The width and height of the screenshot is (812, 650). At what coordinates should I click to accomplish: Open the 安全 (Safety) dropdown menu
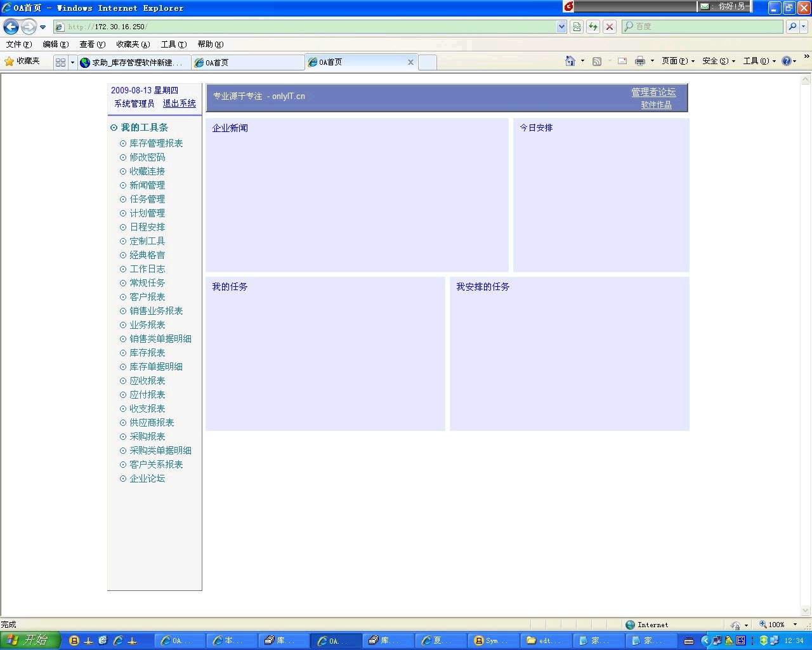[718, 61]
